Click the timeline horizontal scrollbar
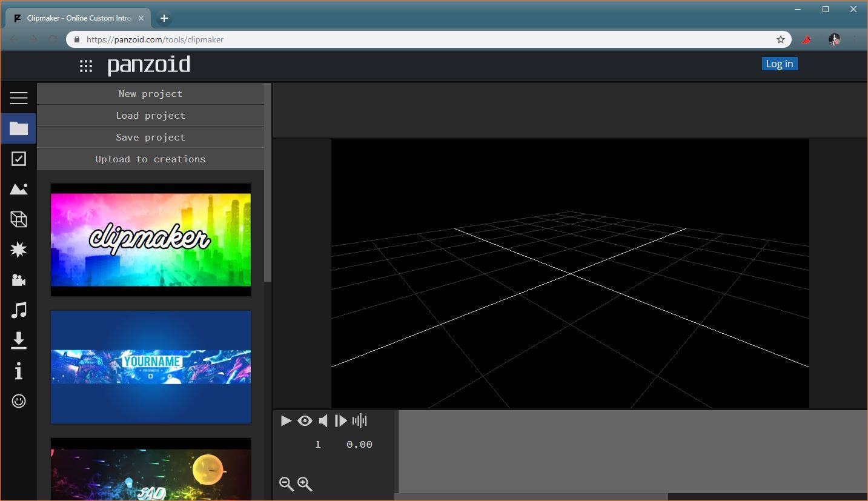This screenshot has height=501, width=868. point(531,497)
